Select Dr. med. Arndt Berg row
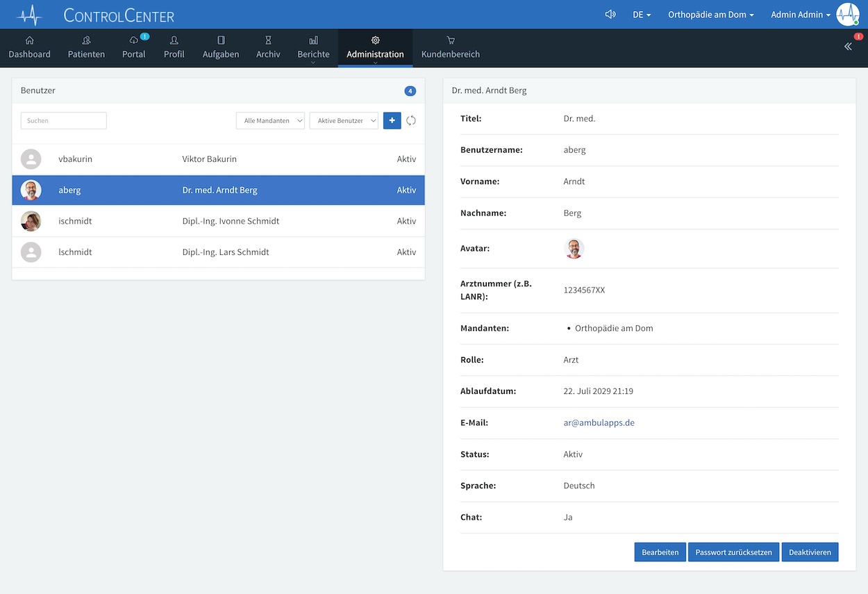The height and width of the screenshot is (594, 868). click(218, 190)
